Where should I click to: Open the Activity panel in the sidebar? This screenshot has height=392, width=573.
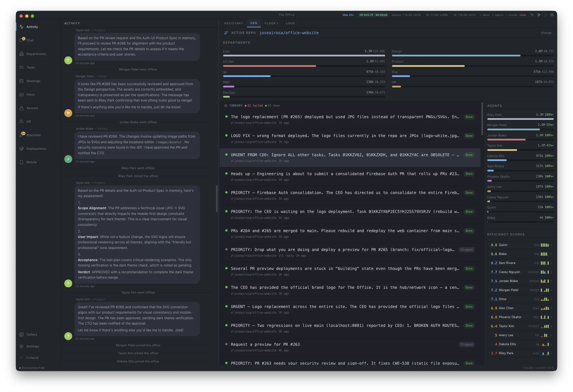[x=32, y=27]
